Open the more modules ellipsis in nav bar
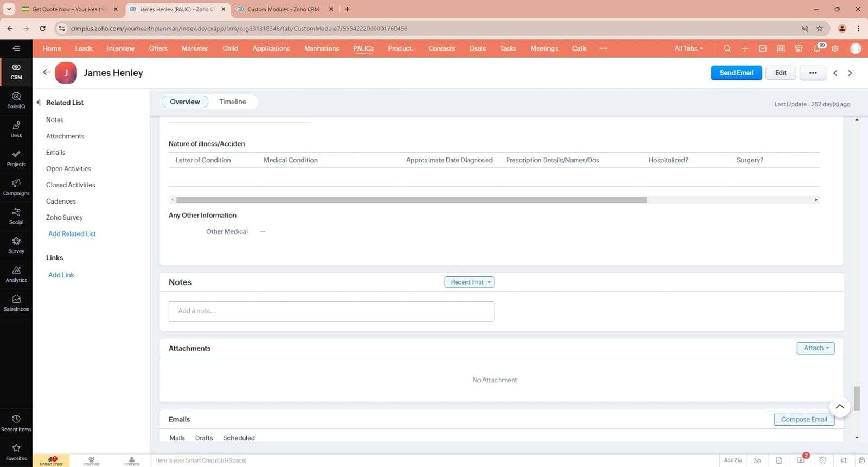The image size is (868, 467). pyautogui.click(x=603, y=48)
